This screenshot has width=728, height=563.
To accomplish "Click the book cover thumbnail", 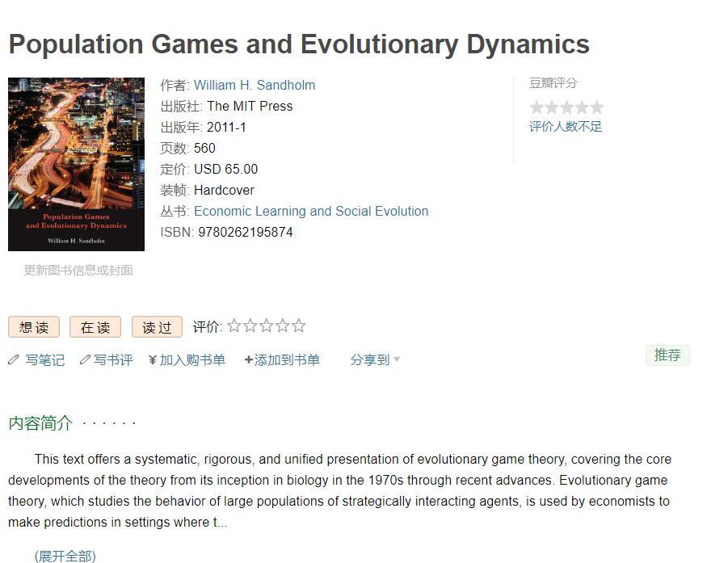I will click(x=76, y=164).
